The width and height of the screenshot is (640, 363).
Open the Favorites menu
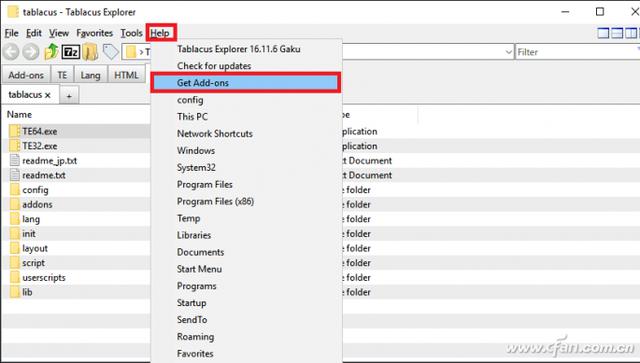click(94, 33)
